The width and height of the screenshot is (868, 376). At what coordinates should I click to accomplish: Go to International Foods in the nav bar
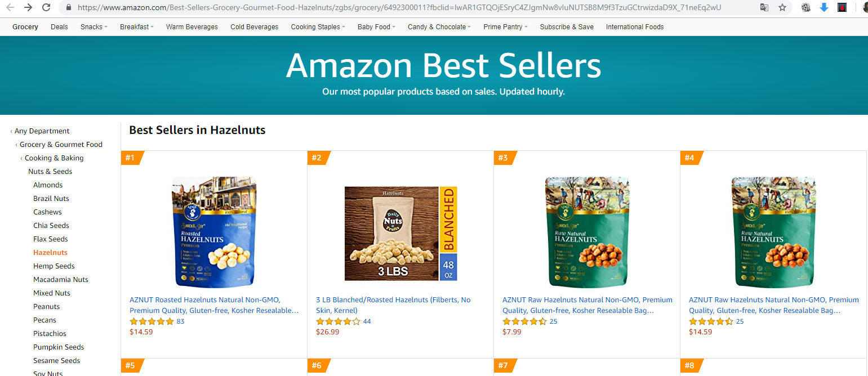click(634, 27)
